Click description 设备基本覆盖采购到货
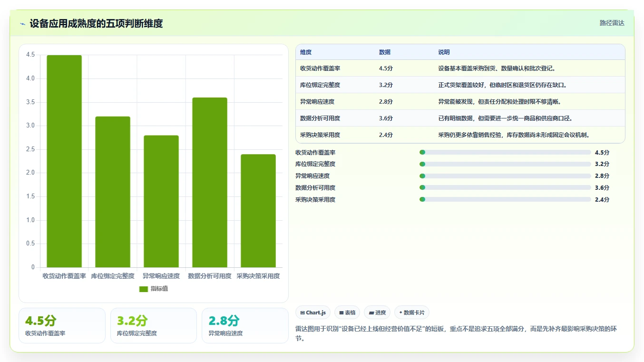Image resolution: width=644 pixels, height=362 pixels. coord(497,68)
